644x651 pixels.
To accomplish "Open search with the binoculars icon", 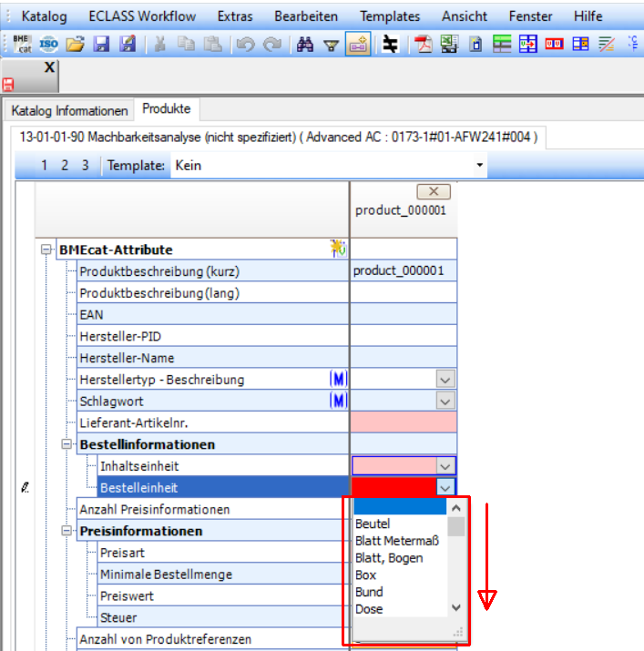I will (305, 44).
